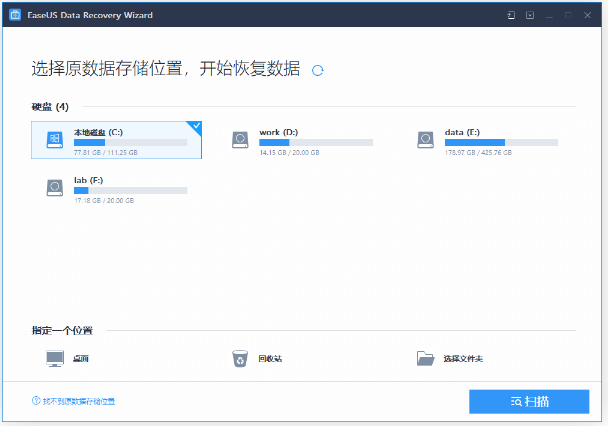Click the lab (F:) drive name

[88, 180]
